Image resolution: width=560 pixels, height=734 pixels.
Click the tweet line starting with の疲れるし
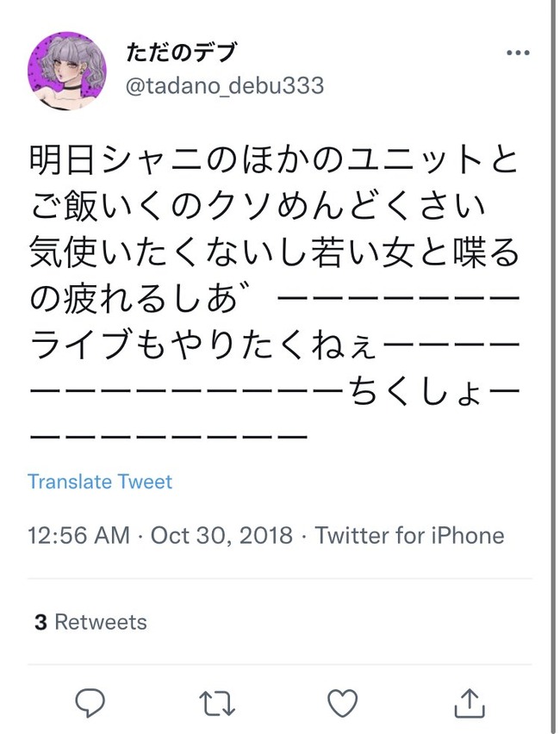click(272, 300)
